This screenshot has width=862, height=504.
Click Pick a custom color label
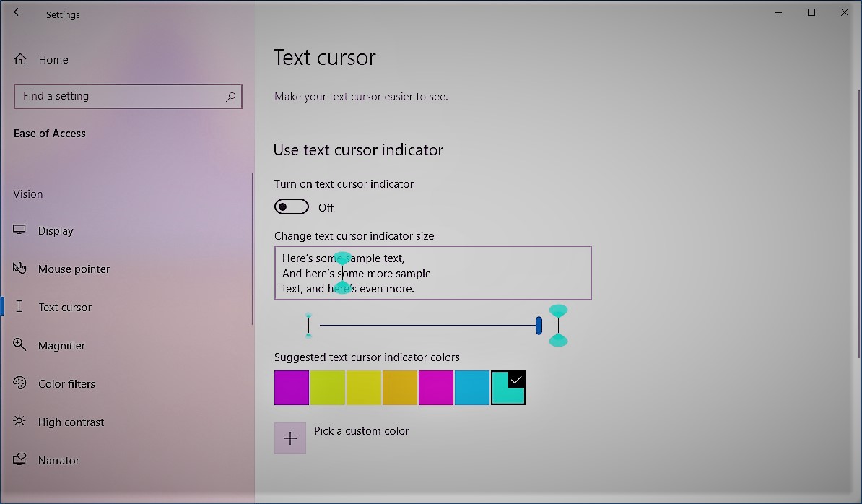pyautogui.click(x=361, y=431)
